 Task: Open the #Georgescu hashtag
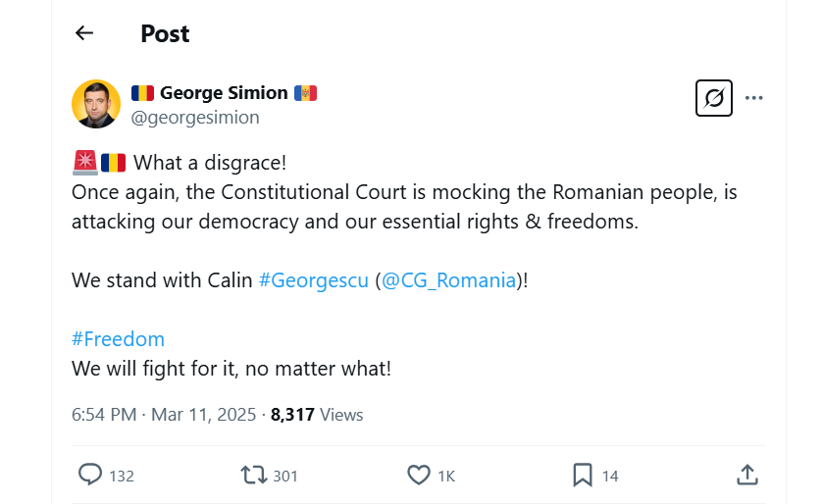click(314, 280)
